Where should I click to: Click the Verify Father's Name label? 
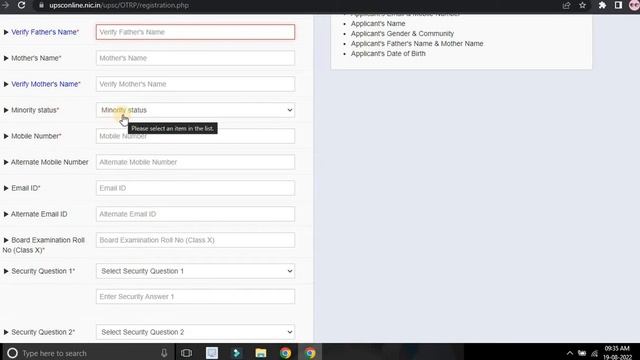45,32
